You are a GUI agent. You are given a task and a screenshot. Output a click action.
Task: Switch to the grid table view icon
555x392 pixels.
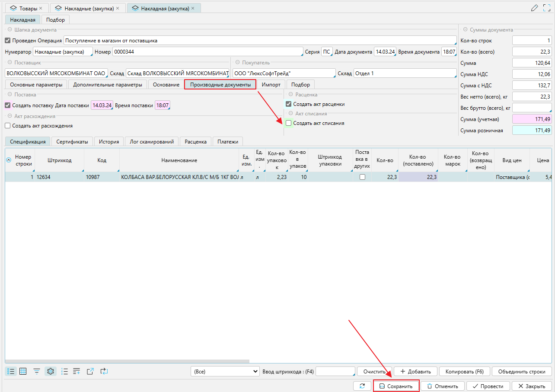[23, 371]
